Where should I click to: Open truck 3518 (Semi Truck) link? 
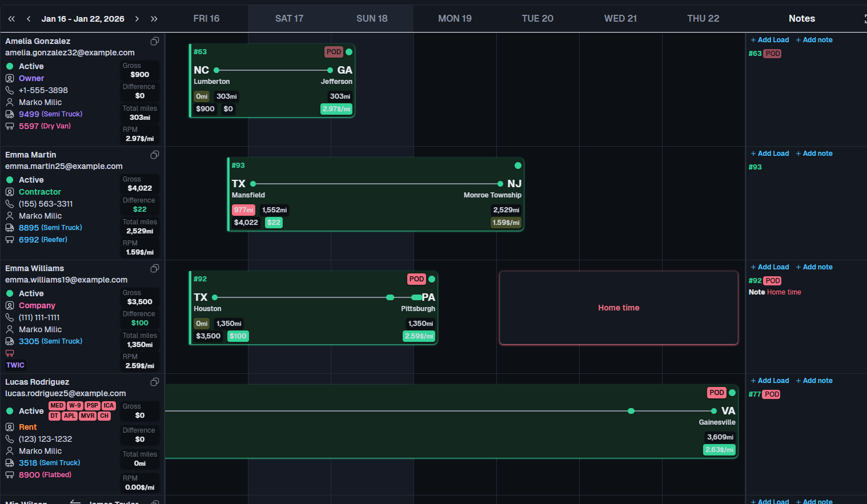(x=49, y=463)
